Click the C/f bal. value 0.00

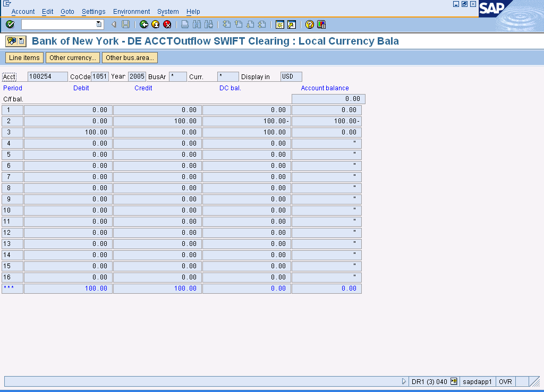(328, 99)
